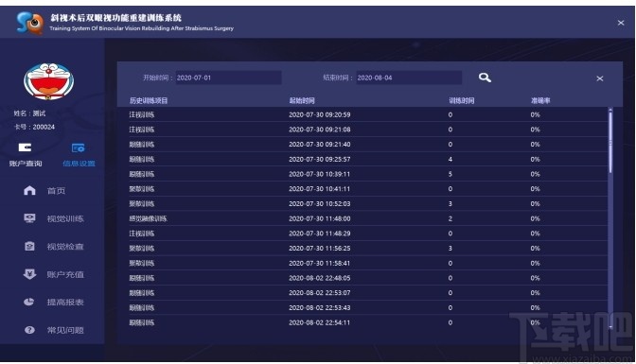Go to 首页 via home icon
The height and width of the screenshot is (364, 636).
[x=29, y=191]
